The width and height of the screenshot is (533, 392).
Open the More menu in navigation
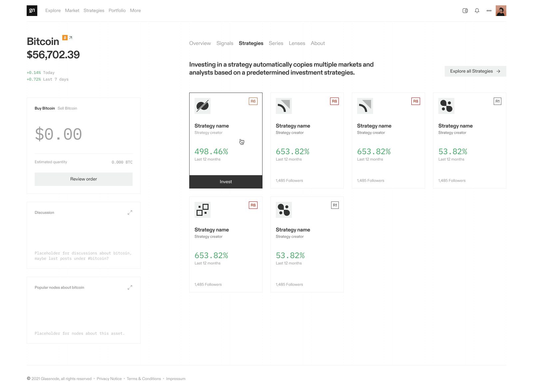pyautogui.click(x=135, y=11)
